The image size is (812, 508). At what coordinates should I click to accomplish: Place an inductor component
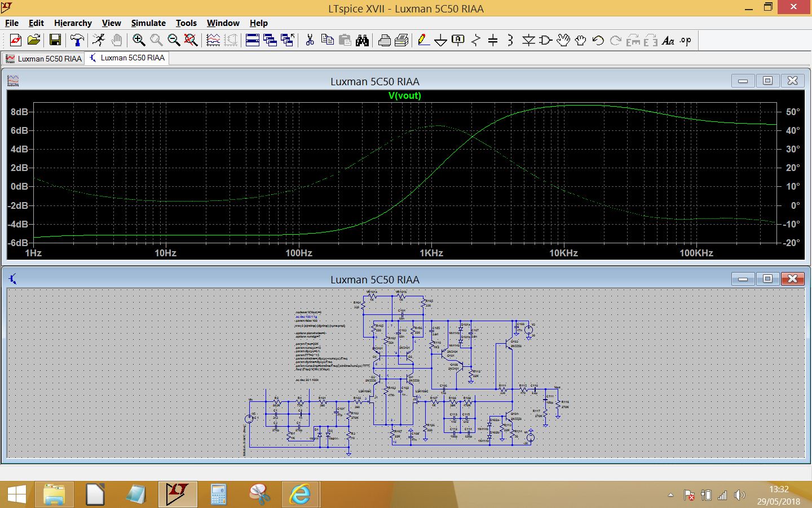pos(510,40)
